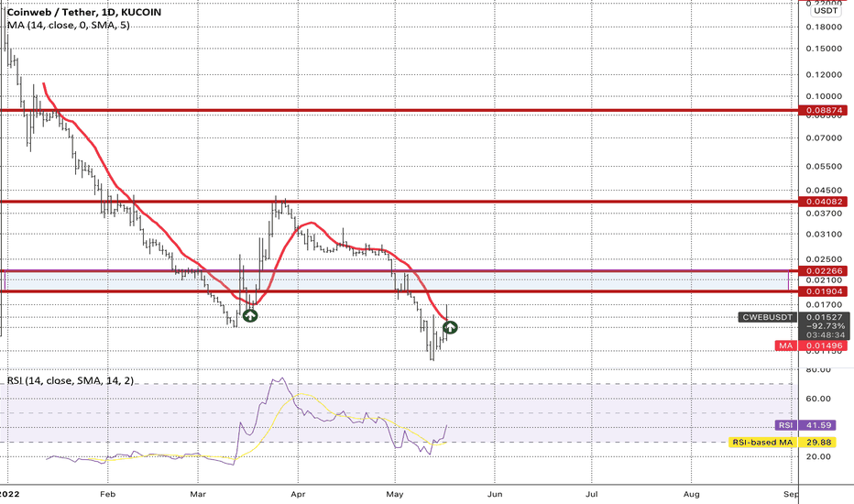Click the CWEBUSDT symbol label
The height and width of the screenshot is (504, 854).
tap(767, 317)
